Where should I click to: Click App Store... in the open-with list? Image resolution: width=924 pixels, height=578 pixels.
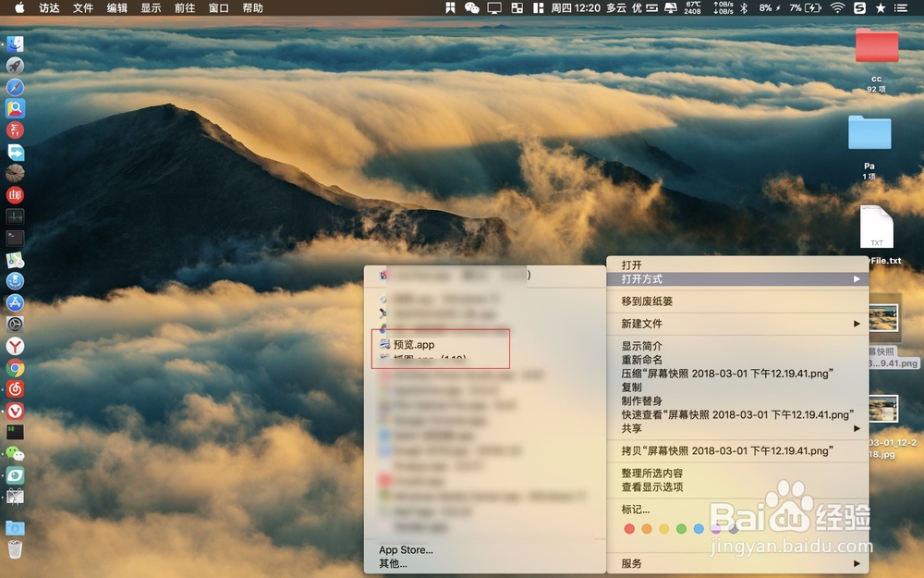pos(407,549)
